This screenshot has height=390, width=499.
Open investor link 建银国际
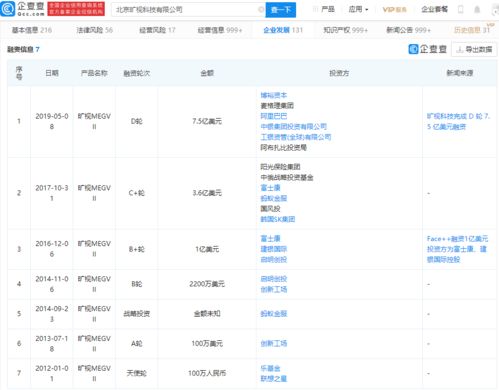274,249
